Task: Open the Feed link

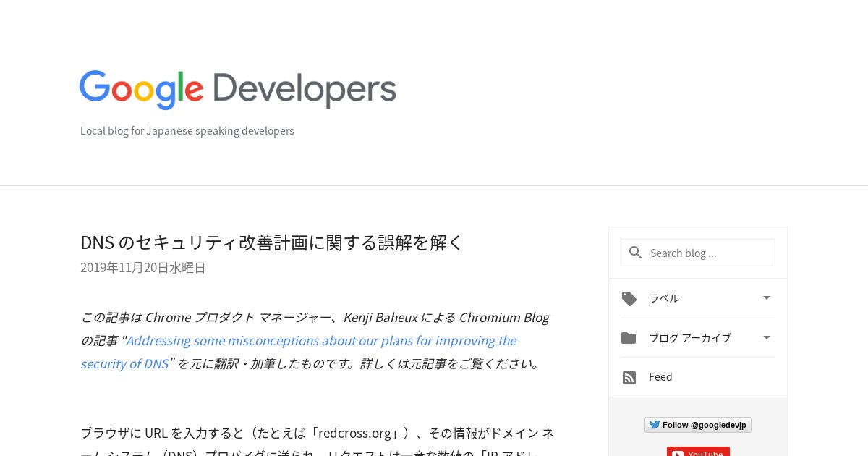Action: point(660,377)
